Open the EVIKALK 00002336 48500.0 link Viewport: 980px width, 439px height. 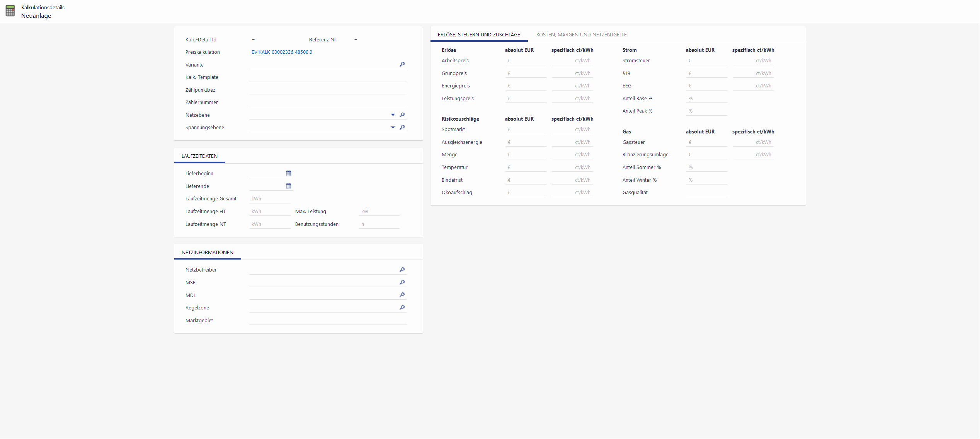pyautogui.click(x=282, y=52)
